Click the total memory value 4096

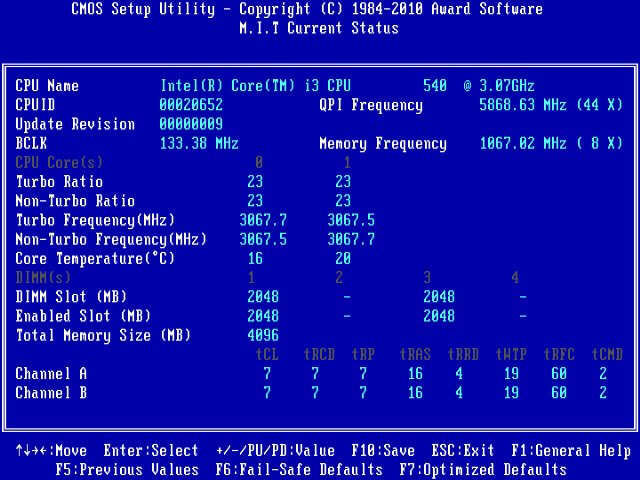(x=263, y=335)
